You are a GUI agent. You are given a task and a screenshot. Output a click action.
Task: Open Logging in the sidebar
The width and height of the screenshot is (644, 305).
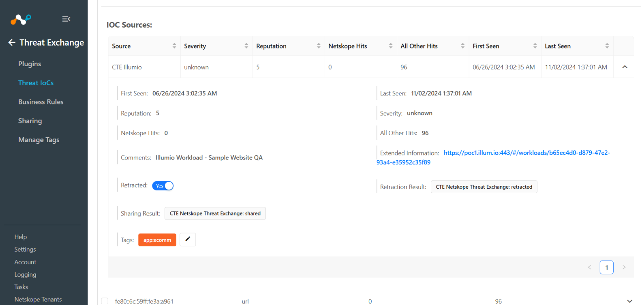click(x=25, y=274)
